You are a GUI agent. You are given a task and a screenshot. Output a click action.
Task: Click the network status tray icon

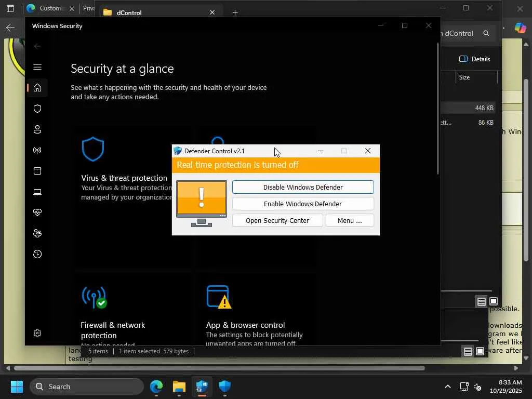464,387
